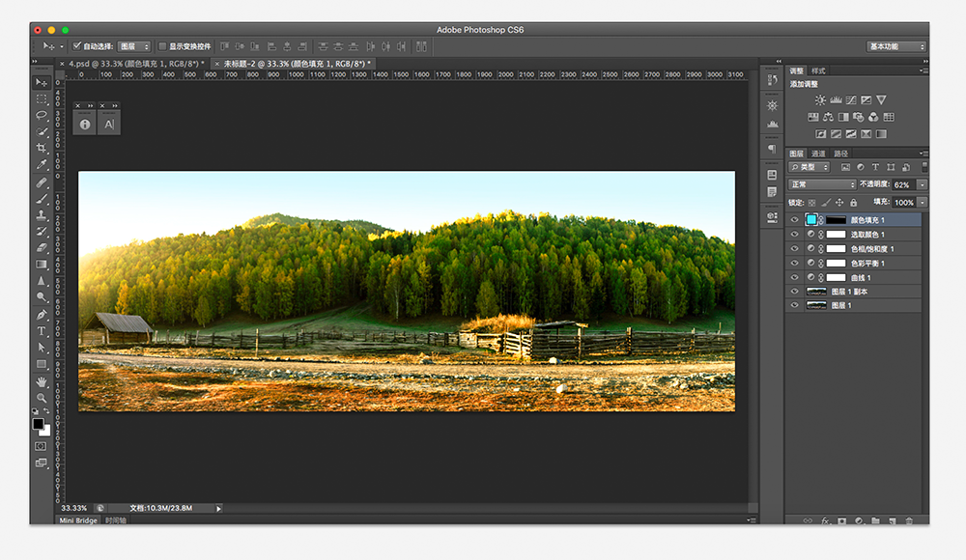Screen dimensions: 966x560
Task: Select the Rectangular Marquee tool
Action: click(x=42, y=99)
